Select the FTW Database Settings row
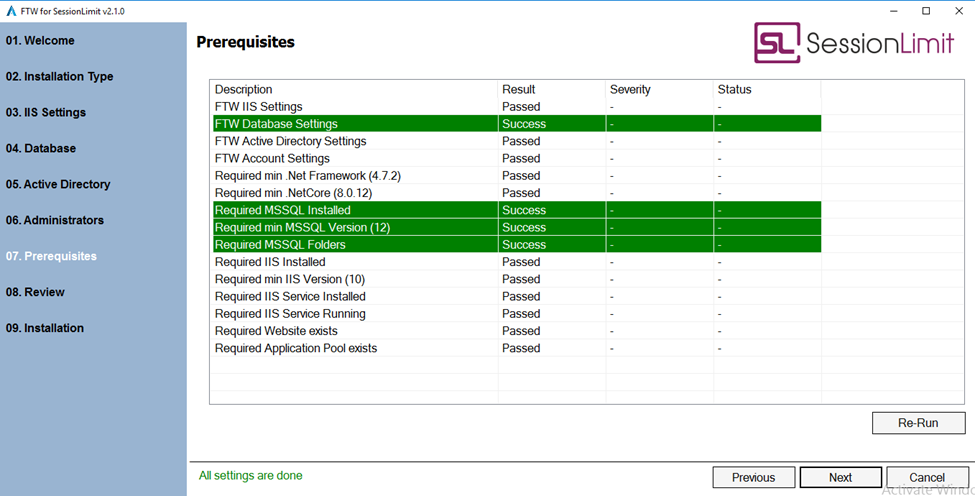The width and height of the screenshot is (975, 496). click(276, 124)
